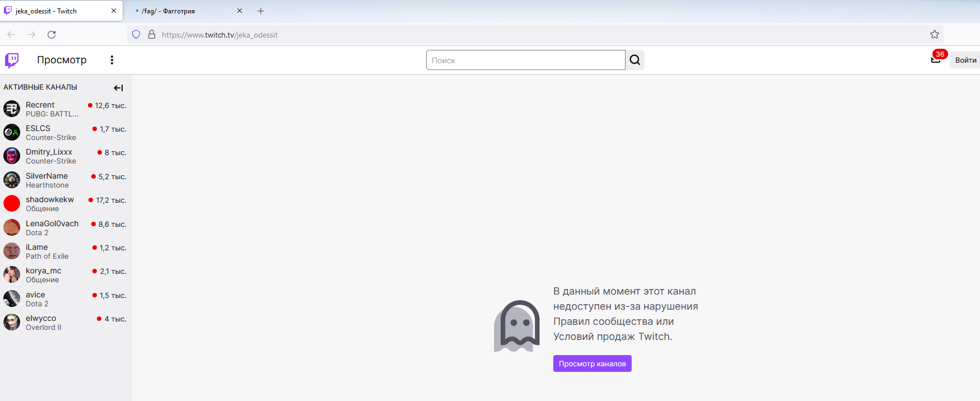Collapse the active channels sidebar
The image size is (980, 401).
pyautogui.click(x=118, y=87)
